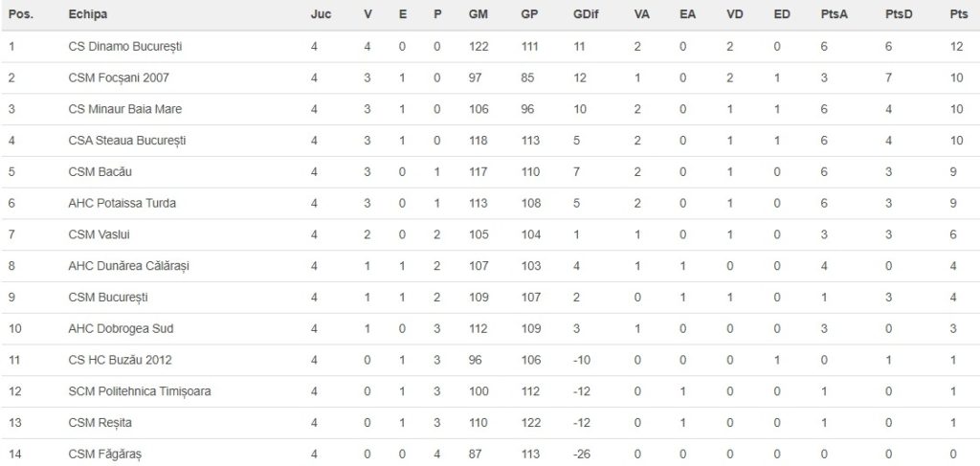Click the CSM Focșani 2007 team name
Viewport: 980px width, 466px height.
tap(120, 78)
